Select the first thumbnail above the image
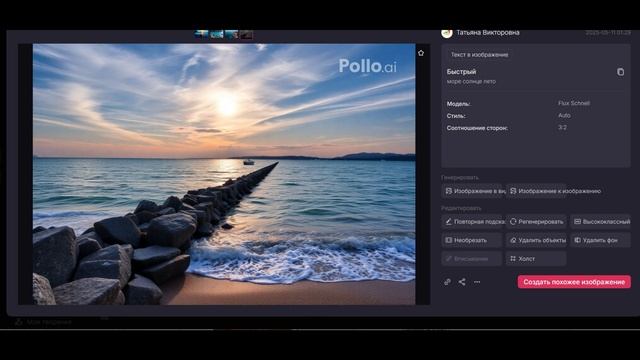This screenshot has height=360, width=640. tap(201, 35)
